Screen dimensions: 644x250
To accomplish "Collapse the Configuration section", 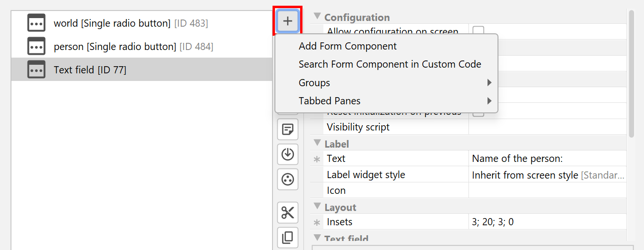I will pyautogui.click(x=317, y=17).
